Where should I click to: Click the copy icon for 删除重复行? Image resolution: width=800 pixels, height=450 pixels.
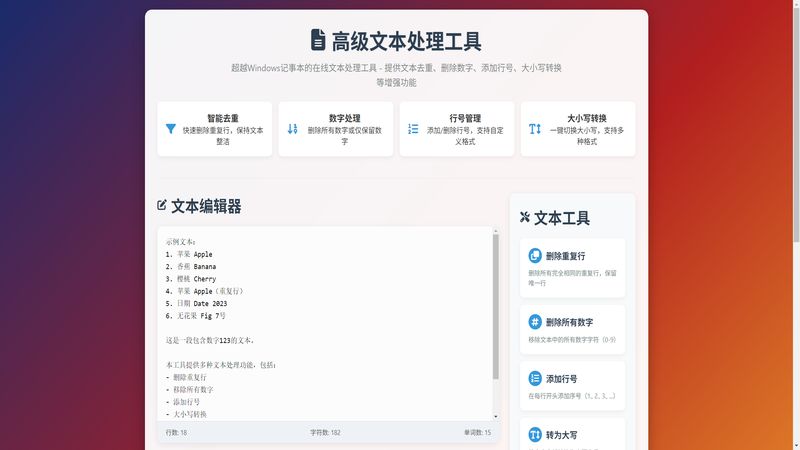(x=535, y=255)
